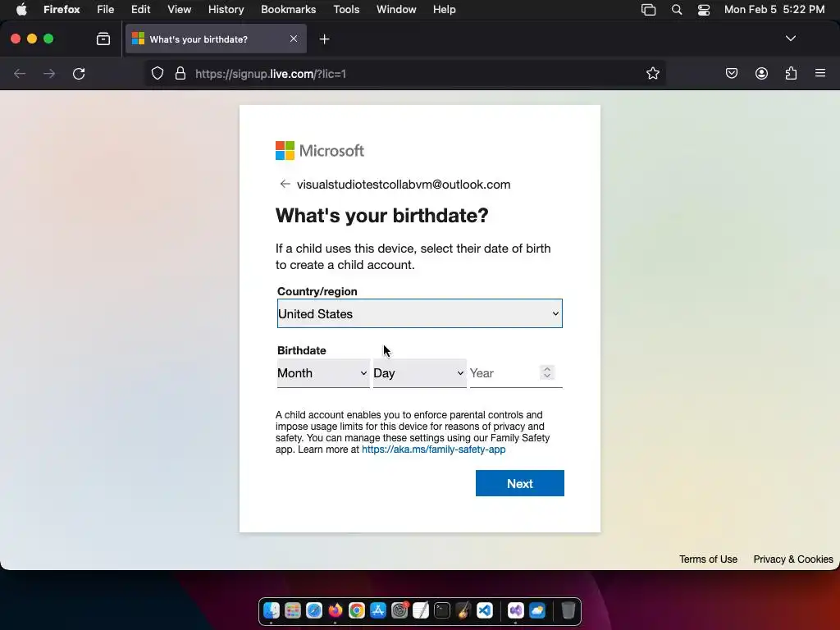Open the Window menu
840x630 pixels.
(x=396, y=10)
